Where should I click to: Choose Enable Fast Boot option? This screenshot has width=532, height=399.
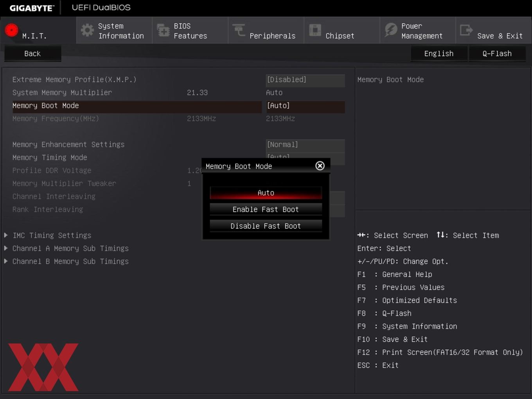tap(266, 209)
